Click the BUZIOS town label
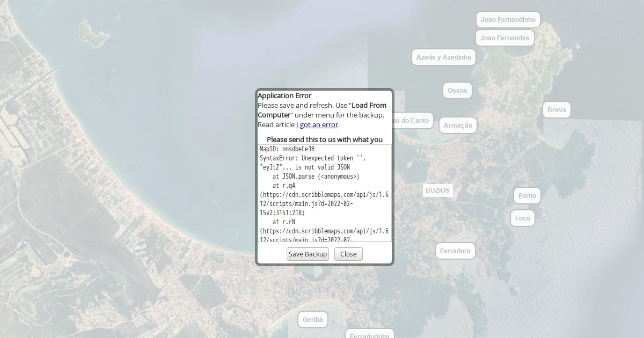 [437, 190]
